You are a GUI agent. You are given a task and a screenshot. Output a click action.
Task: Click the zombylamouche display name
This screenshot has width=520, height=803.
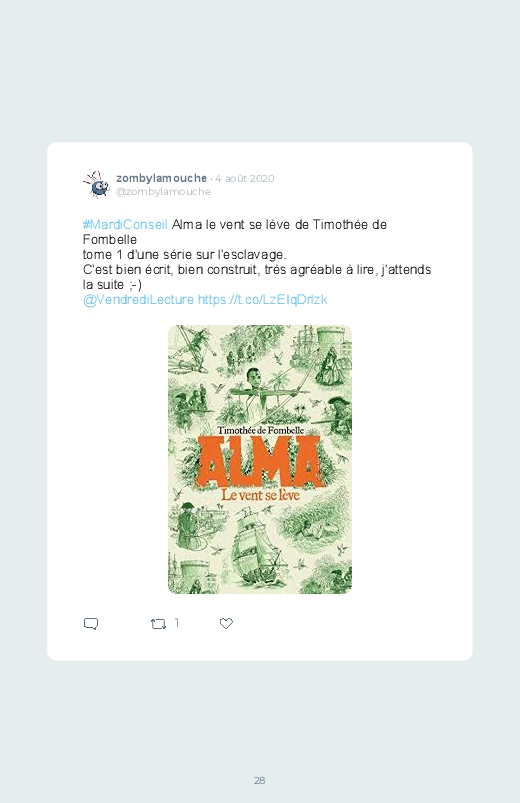161,178
